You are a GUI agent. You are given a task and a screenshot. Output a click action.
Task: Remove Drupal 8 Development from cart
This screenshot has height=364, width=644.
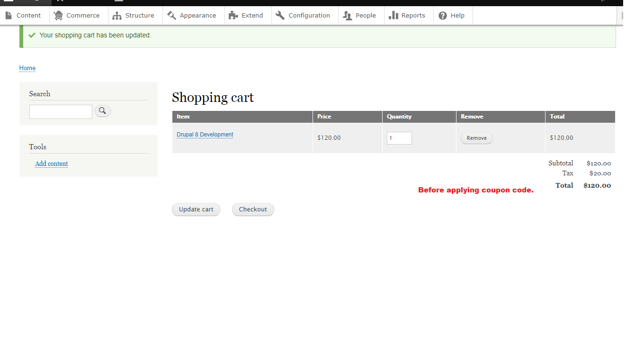[x=476, y=138]
